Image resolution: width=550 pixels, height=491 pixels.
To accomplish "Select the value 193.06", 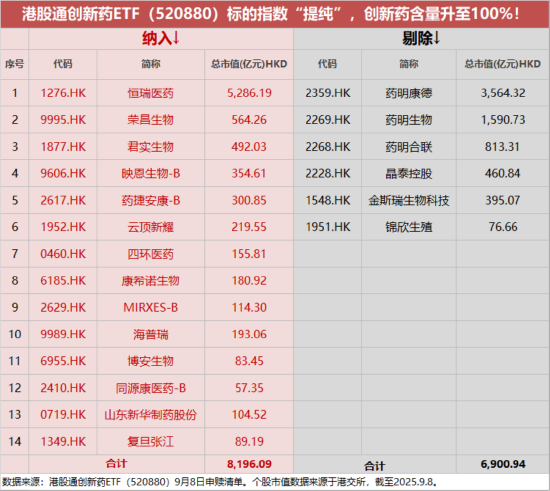I will click(249, 334).
